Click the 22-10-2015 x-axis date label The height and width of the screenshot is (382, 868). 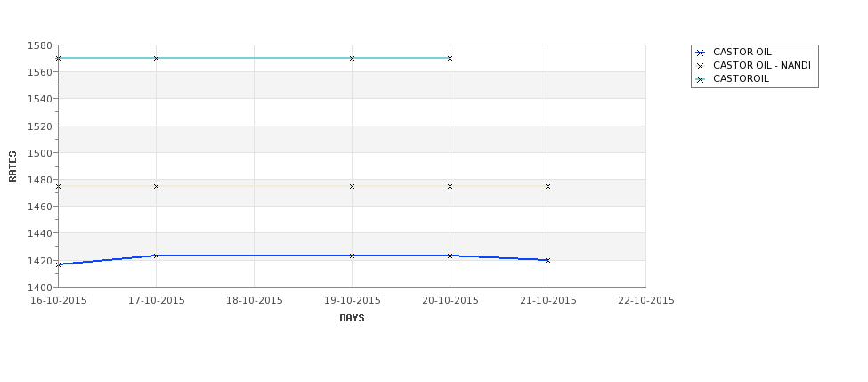pyautogui.click(x=646, y=301)
